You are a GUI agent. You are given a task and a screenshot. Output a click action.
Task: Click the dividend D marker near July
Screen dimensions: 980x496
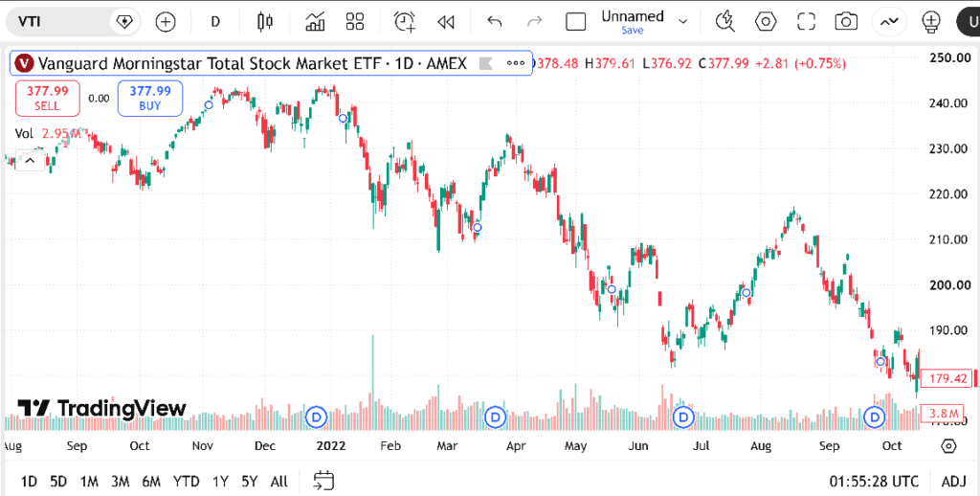coord(683,417)
